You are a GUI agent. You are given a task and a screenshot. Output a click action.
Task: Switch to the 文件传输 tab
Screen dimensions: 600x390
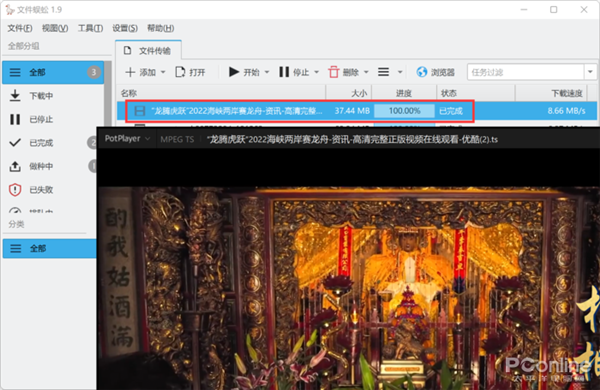coord(148,51)
